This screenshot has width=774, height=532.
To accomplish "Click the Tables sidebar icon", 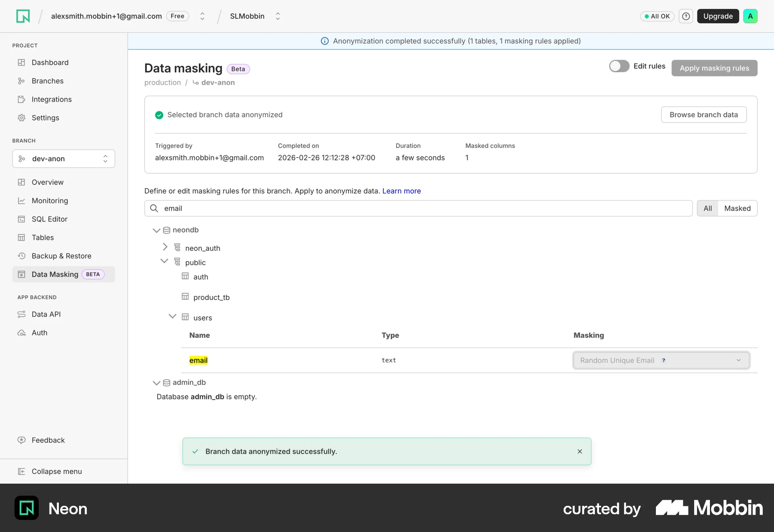I will tap(21, 237).
